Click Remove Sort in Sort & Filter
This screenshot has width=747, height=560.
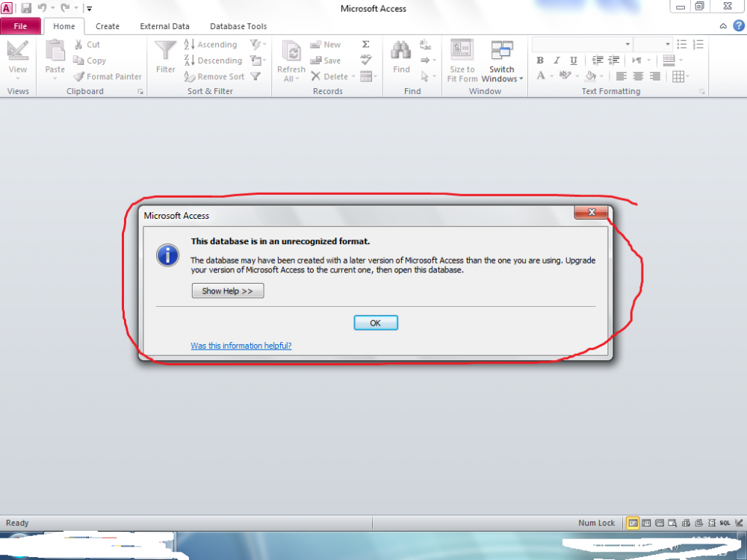pos(214,77)
